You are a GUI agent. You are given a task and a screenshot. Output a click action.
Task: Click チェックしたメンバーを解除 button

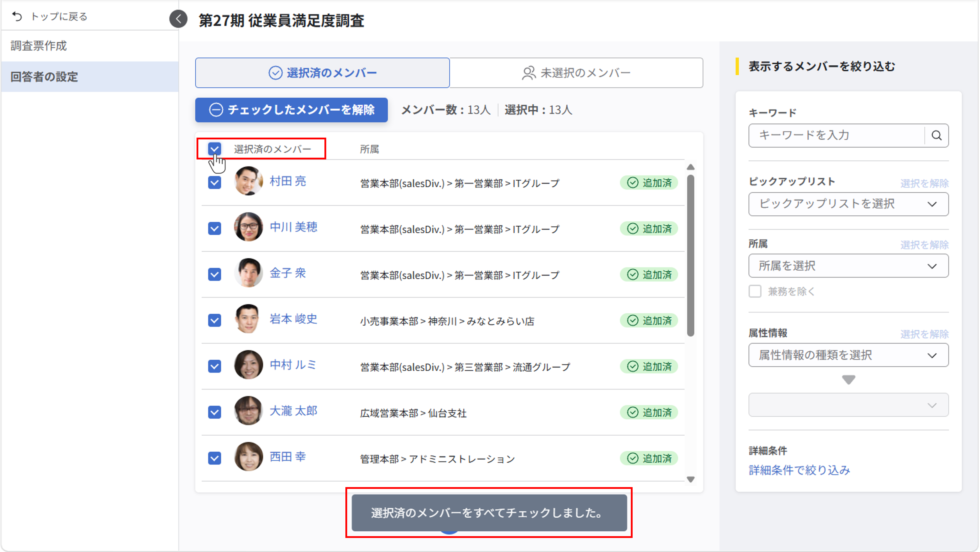point(291,110)
